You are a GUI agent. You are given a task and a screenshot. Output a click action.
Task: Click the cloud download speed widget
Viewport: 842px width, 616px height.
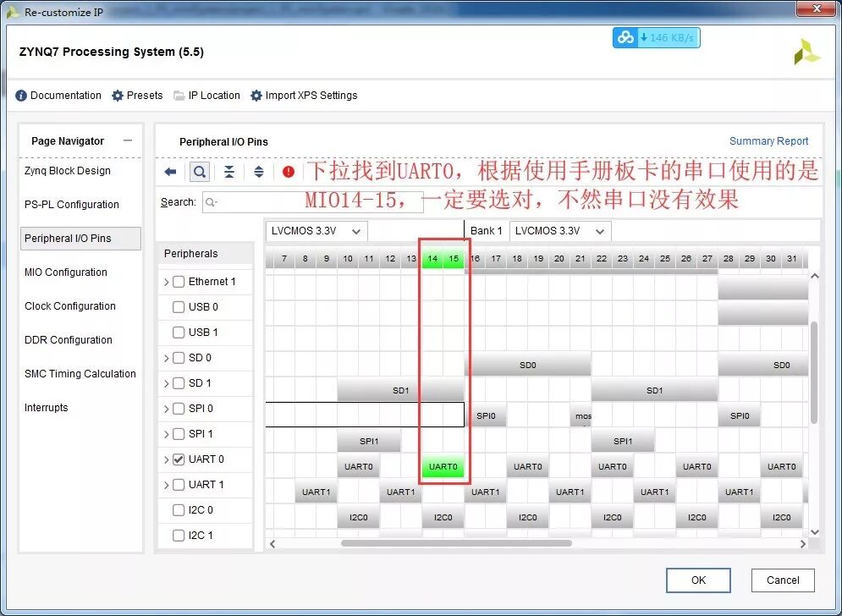(x=656, y=38)
